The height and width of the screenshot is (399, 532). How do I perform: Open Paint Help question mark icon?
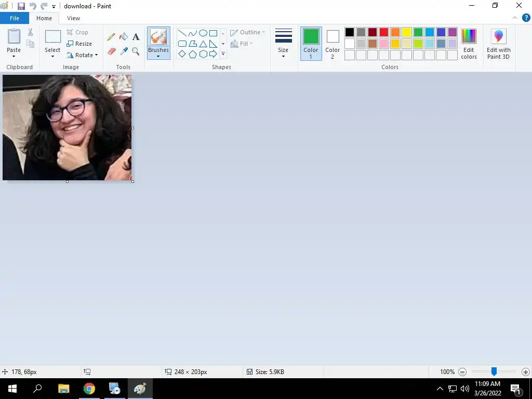tap(526, 18)
